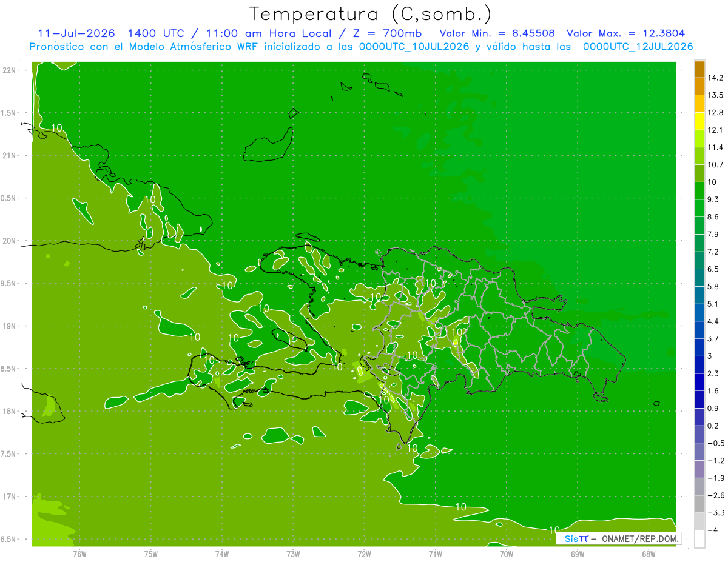
Task: Click the 22N latitude label
Action: coord(9,70)
